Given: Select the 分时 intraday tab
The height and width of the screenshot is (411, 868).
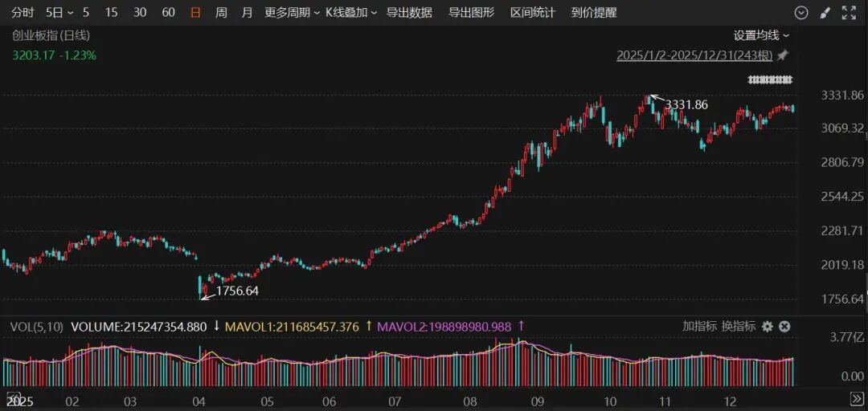Looking at the screenshot, I should coord(23,12).
